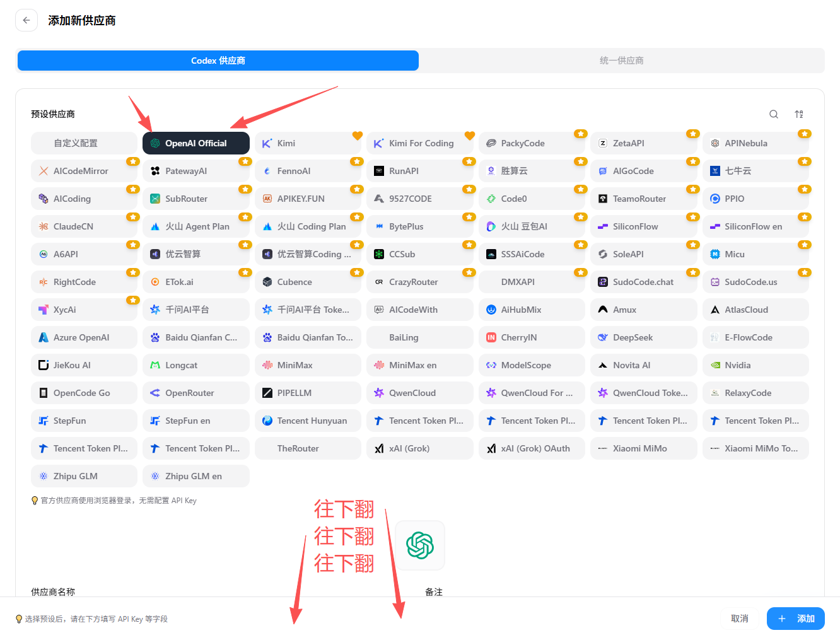This screenshot has width=840, height=640.
Task: Pick the PackyCode provider
Action: [x=532, y=143]
